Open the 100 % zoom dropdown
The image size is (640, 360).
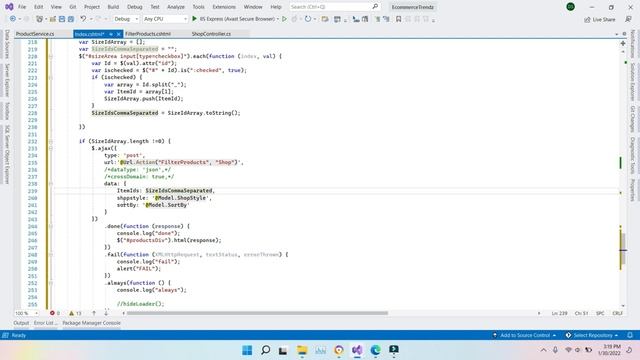pos(27,313)
